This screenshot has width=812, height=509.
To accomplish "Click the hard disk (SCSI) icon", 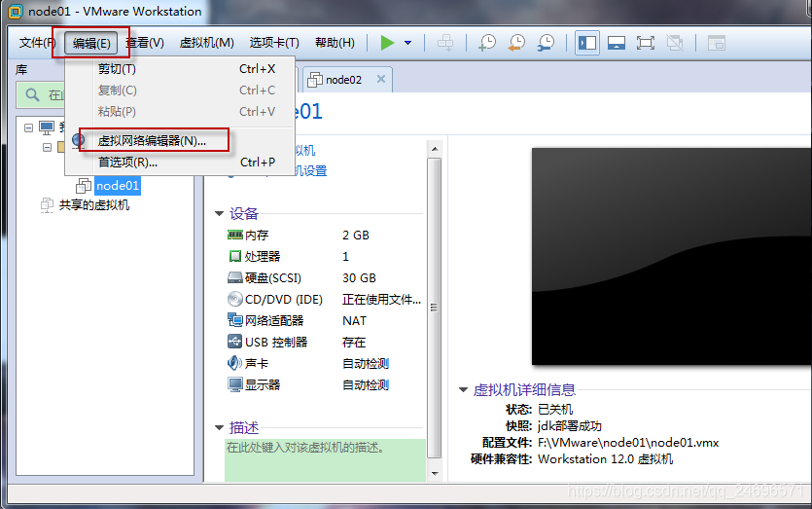I will [235, 277].
